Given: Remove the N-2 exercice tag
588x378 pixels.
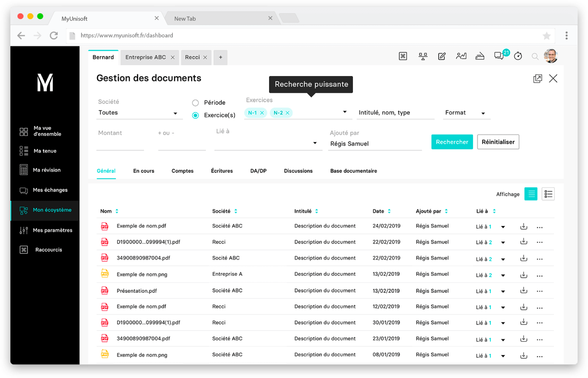Looking at the screenshot, I should (x=287, y=113).
